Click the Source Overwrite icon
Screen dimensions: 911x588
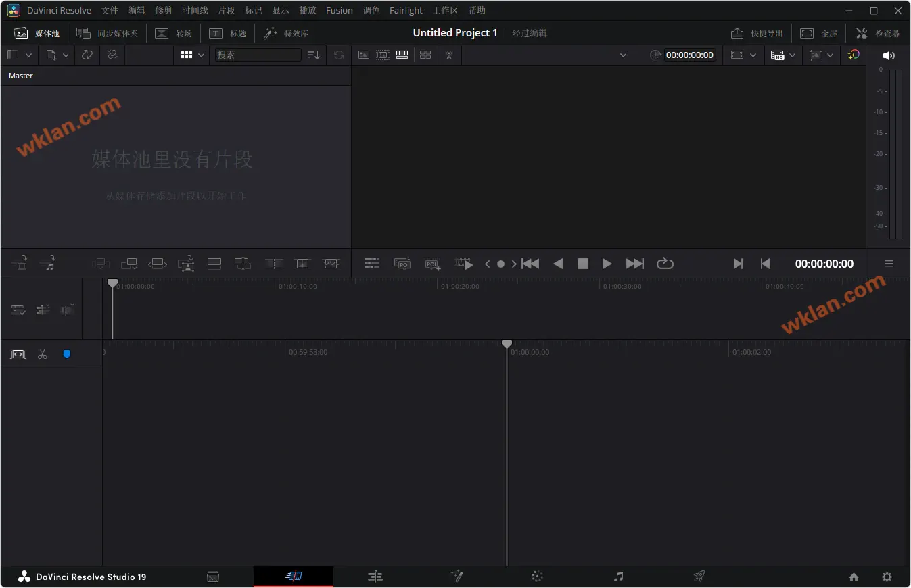242,264
